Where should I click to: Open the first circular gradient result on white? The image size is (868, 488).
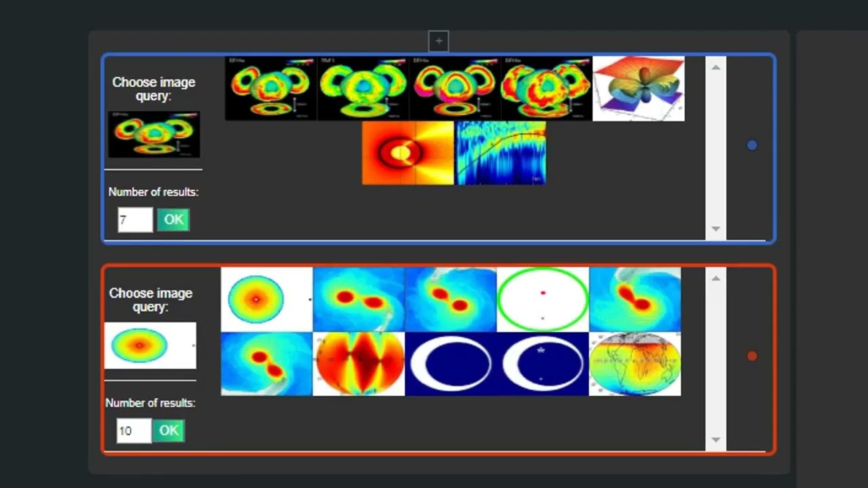tap(267, 300)
